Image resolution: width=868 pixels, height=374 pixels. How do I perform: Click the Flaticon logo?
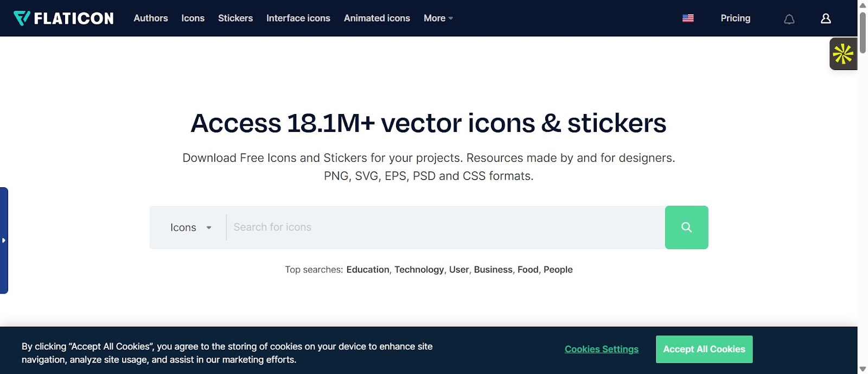[x=63, y=18]
